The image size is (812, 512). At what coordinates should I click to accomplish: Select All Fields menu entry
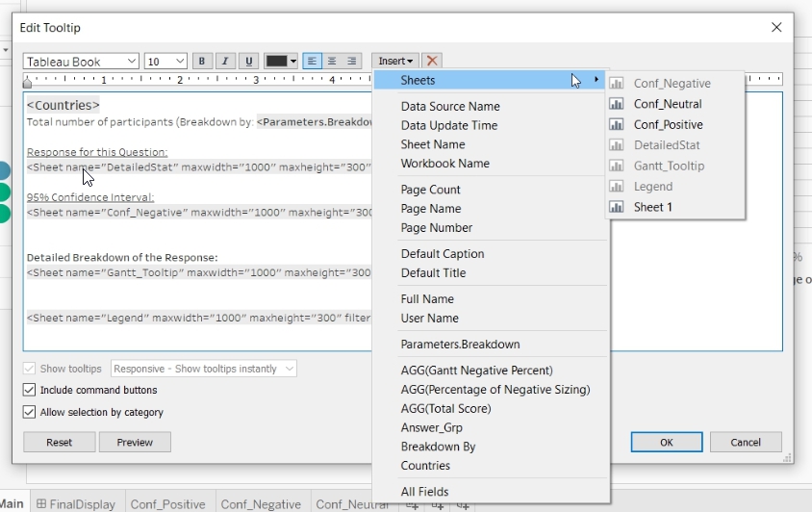click(424, 492)
